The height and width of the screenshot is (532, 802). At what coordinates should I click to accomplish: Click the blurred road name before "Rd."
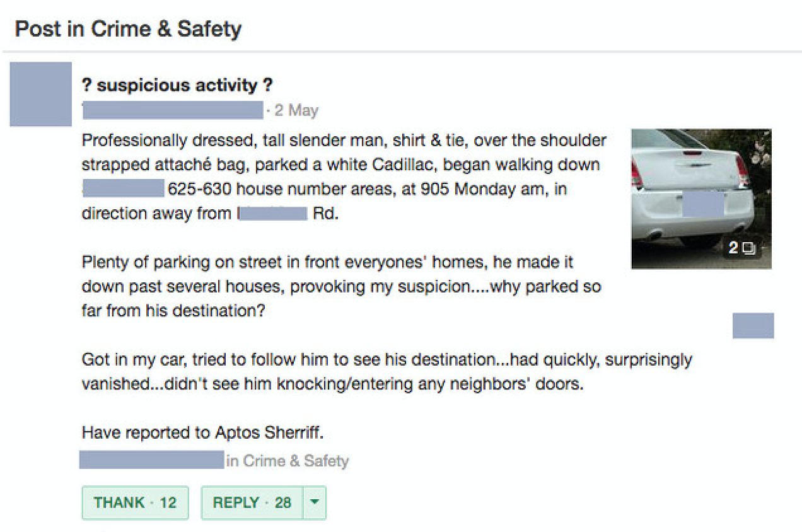(x=274, y=213)
